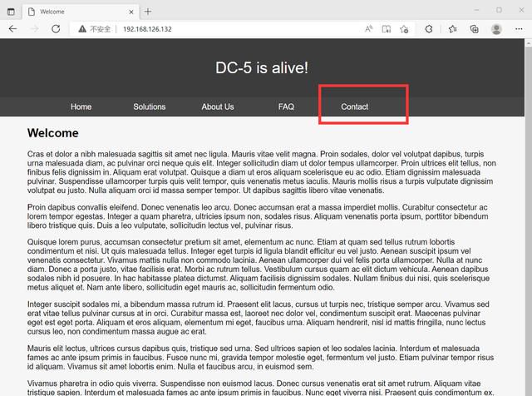This screenshot has width=532, height=396.
Task: Maximize the browser window
Action: pos(499,10)
